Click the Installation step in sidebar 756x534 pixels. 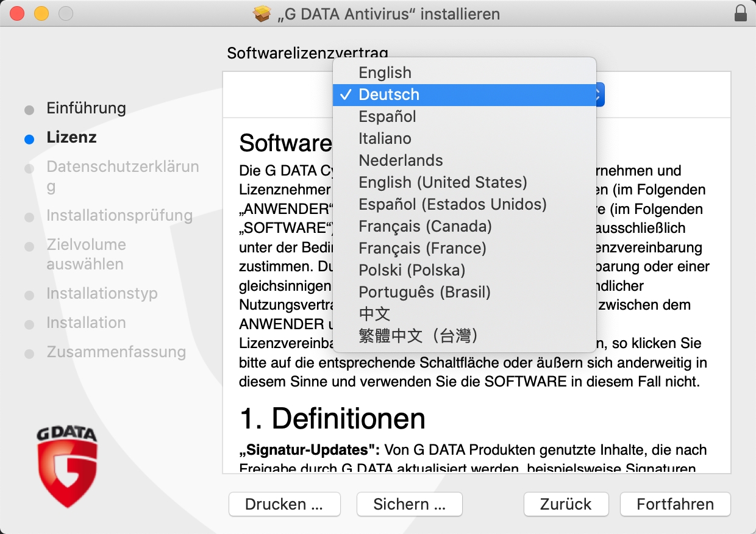(86, 323)
